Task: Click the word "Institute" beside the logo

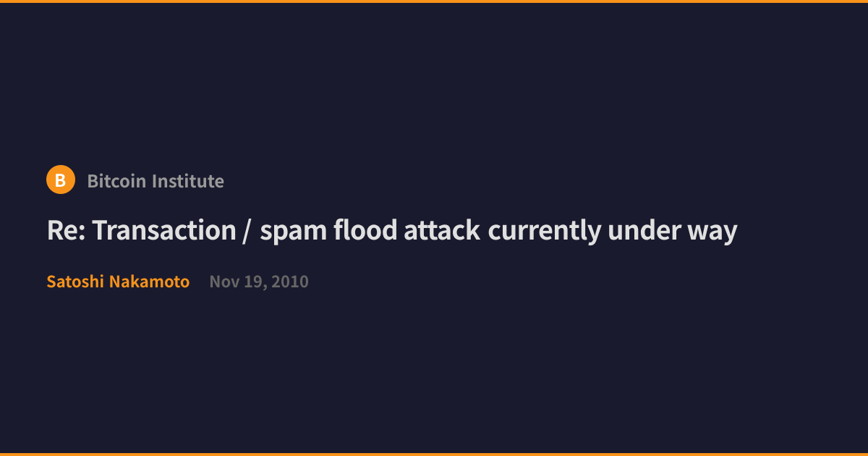Action: click(x=190, y=181)
